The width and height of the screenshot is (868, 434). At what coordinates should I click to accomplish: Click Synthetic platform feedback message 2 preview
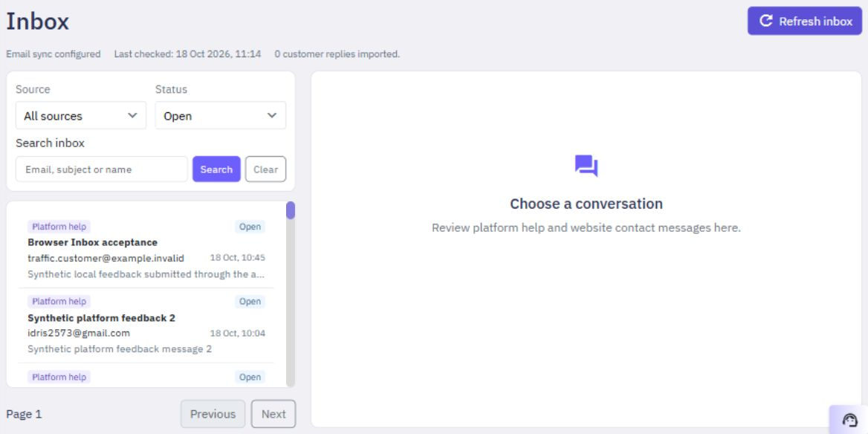coord(120,349)
